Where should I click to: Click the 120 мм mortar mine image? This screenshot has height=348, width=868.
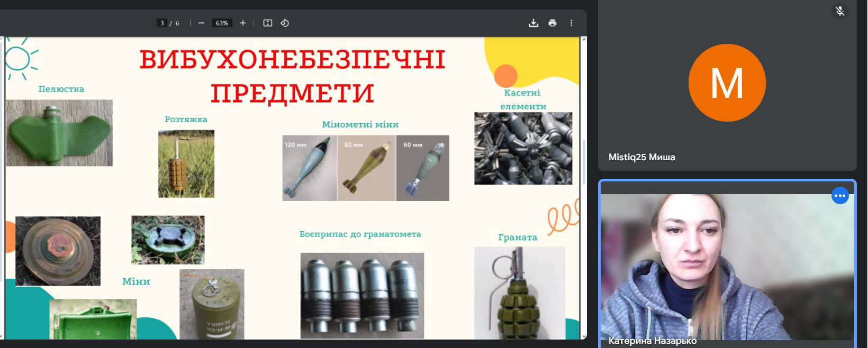(310, 168)
